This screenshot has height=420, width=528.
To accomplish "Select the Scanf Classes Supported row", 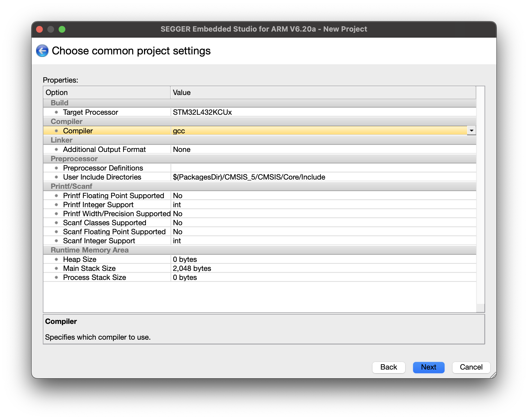I will coord(259,223).
